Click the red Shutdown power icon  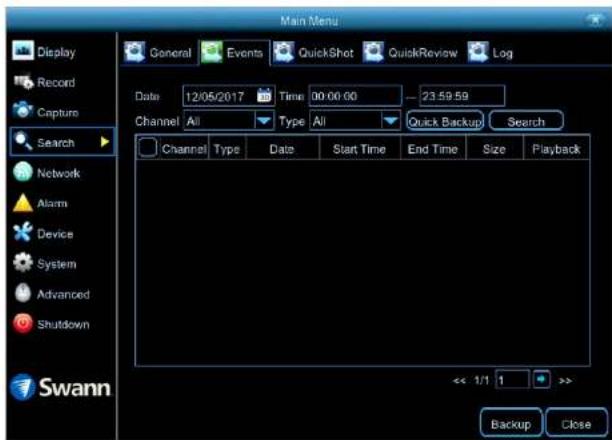[x=23, y=324]
